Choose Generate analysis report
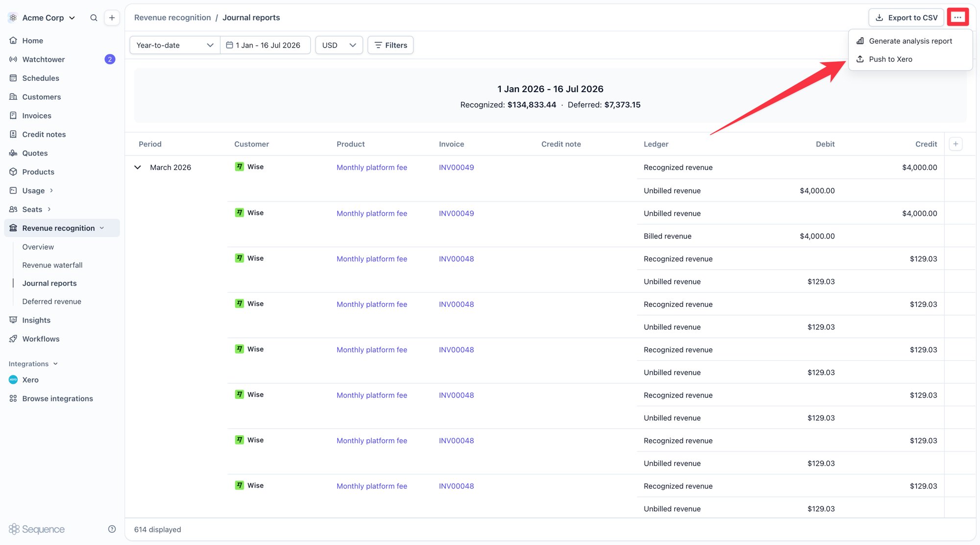 [x=910, y=41]
